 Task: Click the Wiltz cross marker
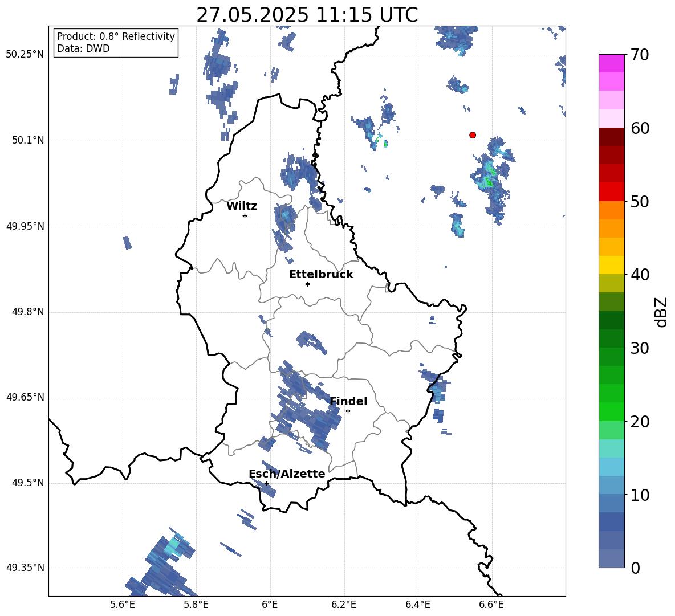[245, 215]
